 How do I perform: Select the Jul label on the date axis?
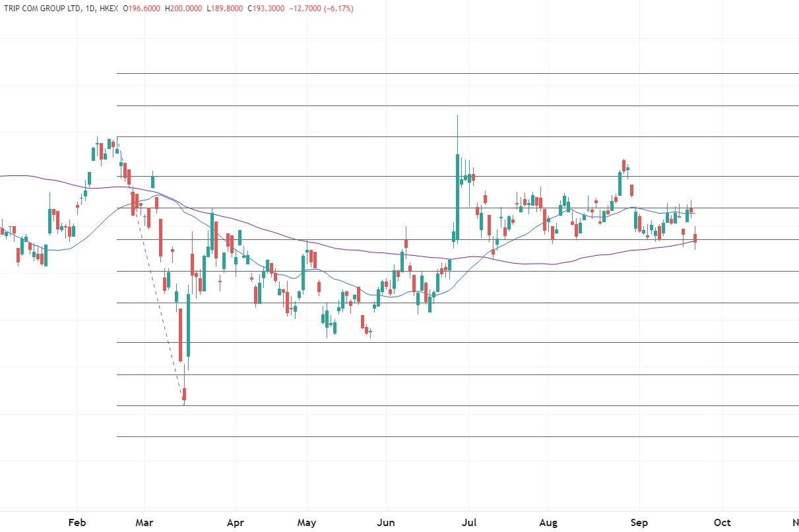click(x=469, y=523)
